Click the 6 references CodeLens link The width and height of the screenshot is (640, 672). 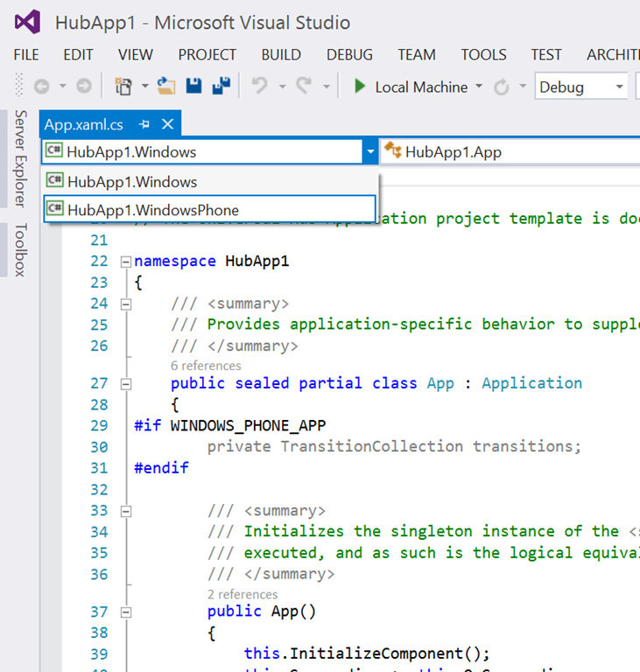click(x=206, y=366)
